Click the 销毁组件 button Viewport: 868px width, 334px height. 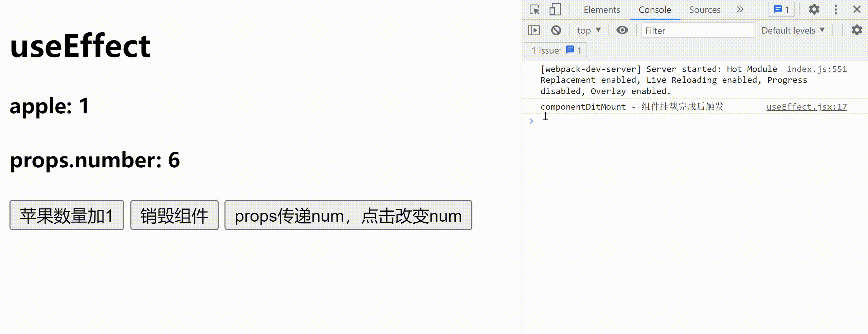pyautogui.click(x=174, y=216)
